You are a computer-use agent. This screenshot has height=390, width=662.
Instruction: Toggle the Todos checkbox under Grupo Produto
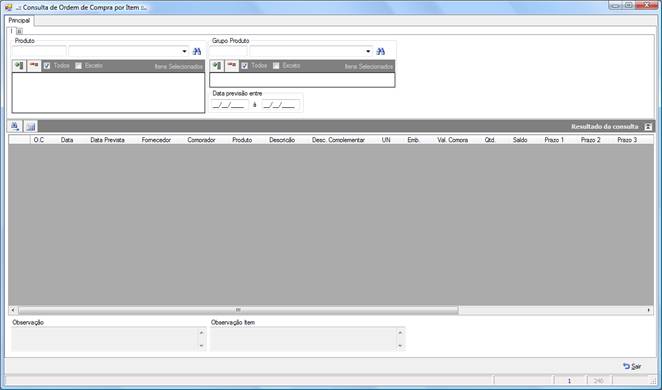244,66
